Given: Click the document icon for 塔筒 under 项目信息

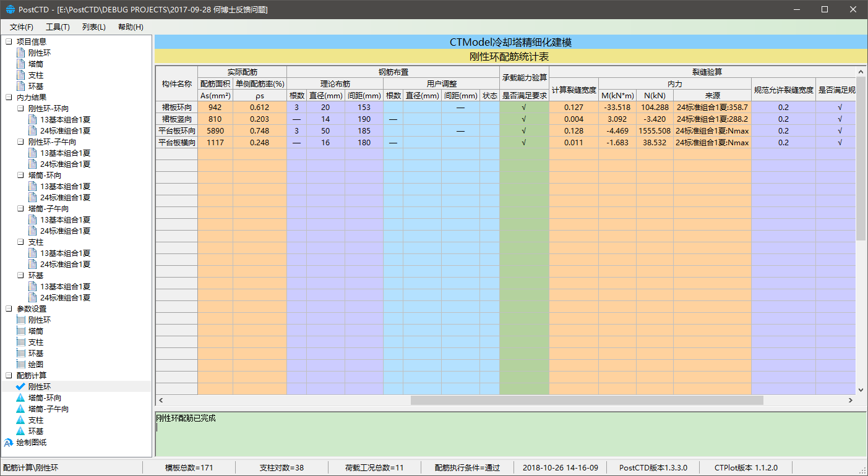Looking at the screenshot, I should click(x=21, y=64).
